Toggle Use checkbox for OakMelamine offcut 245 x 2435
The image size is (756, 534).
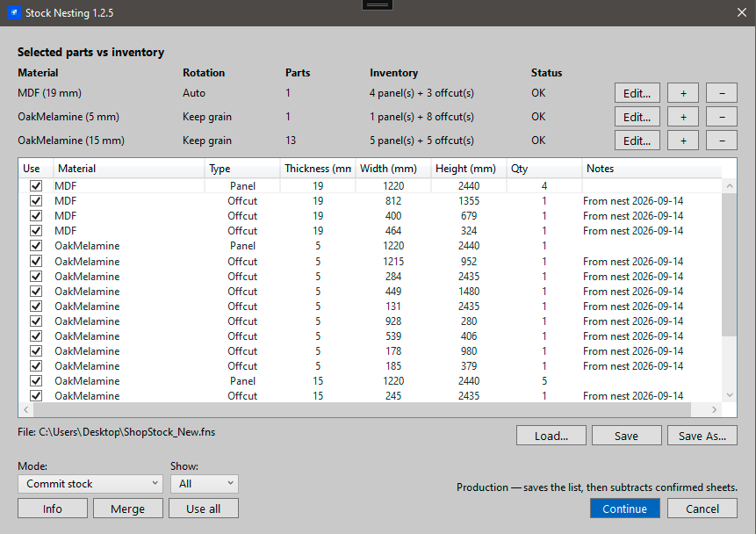pos(36,395)
